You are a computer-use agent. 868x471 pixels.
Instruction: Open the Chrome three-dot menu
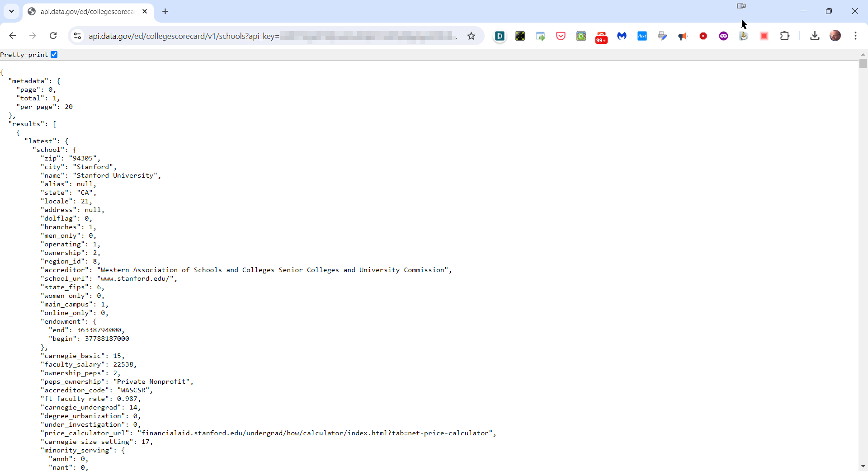856,36
